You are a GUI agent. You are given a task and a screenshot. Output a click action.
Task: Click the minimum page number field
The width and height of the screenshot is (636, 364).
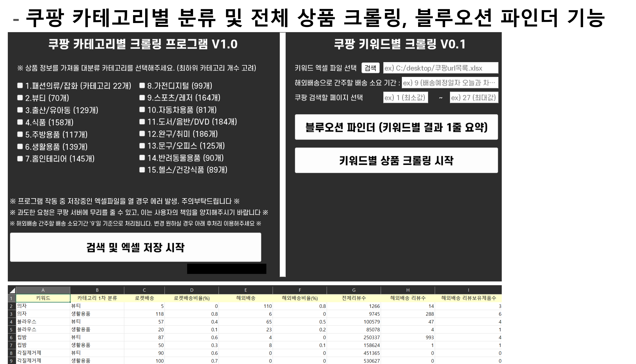click(x=405, y=97)
